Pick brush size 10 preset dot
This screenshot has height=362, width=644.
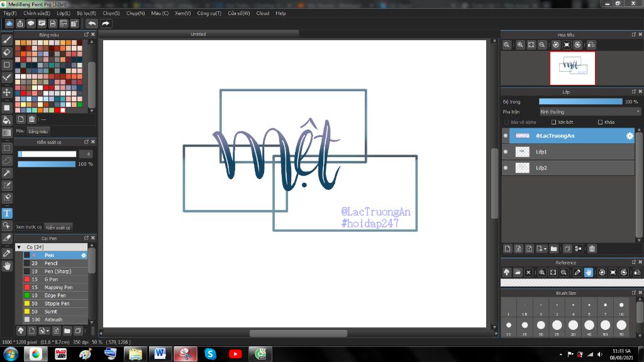point(621,305)
